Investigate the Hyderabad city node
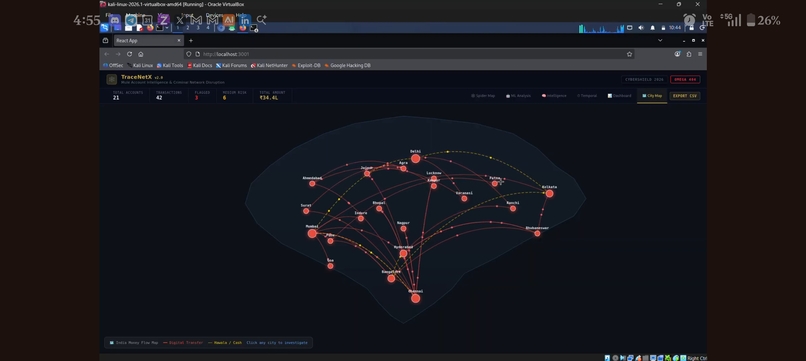The image size is (806, 361). [x=404, y=254]
